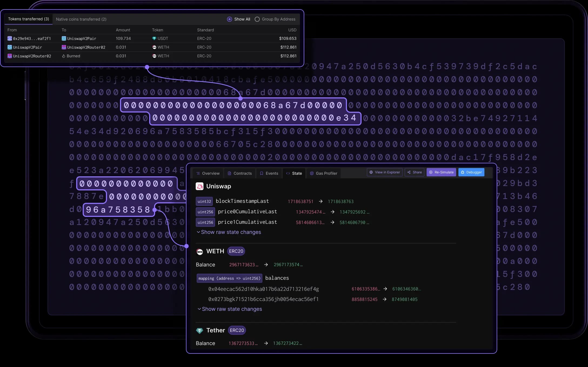The height and width of the screenshot is (367, 588).
Task: Click the Re-Simulate button
Action: click(441, 172)
